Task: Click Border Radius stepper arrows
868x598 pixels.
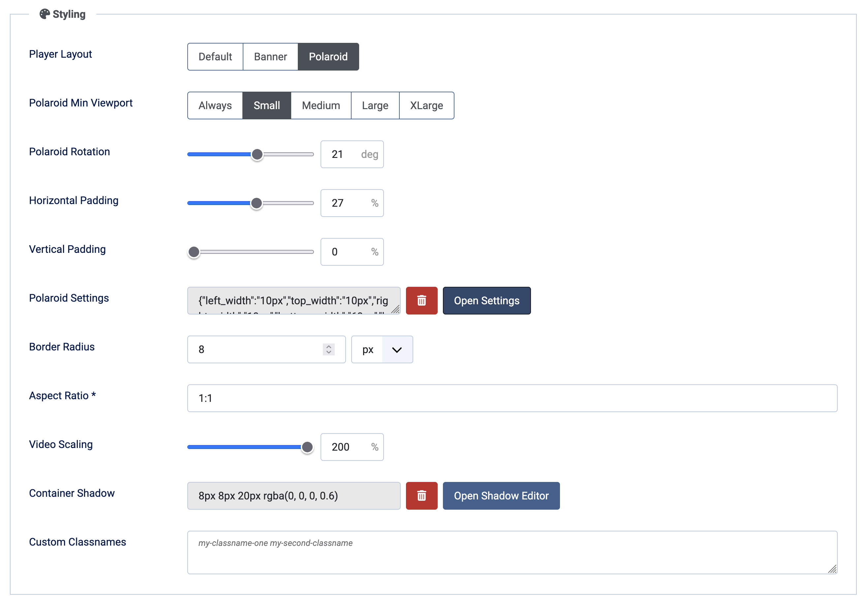Action: point(328,349)
